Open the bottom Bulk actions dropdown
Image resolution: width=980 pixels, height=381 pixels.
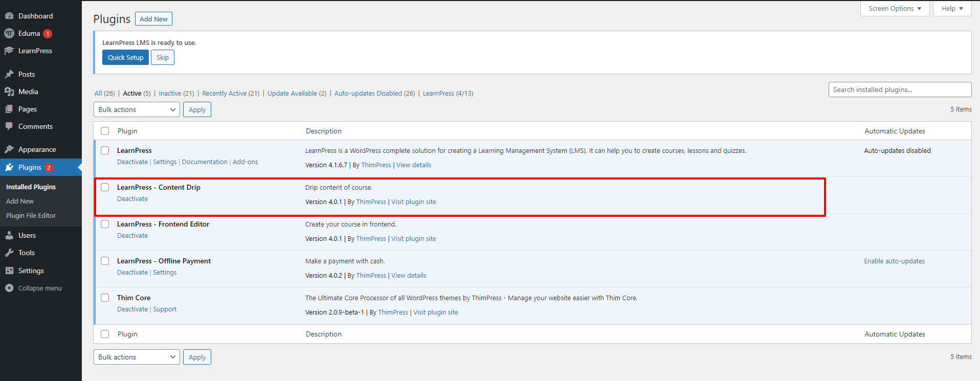137,357
